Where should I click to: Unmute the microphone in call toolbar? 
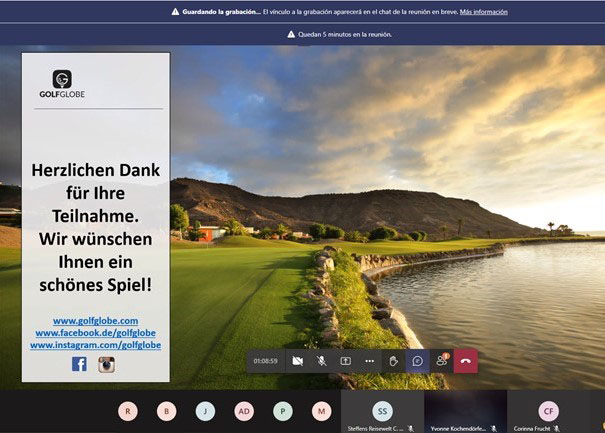pyautogui.click(x=321, y=361)
